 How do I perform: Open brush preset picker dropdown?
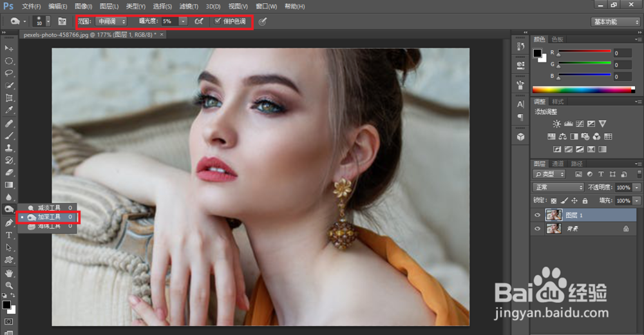pos(48,21)
